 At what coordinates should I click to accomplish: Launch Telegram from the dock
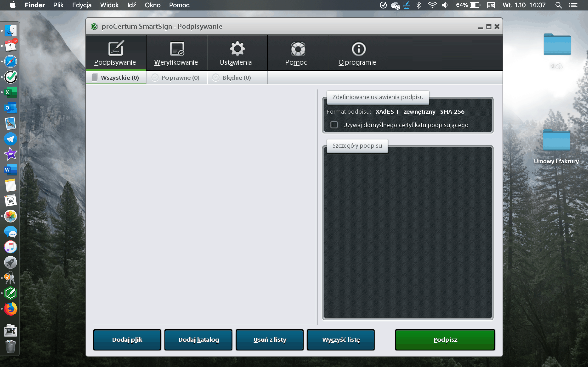10,139
